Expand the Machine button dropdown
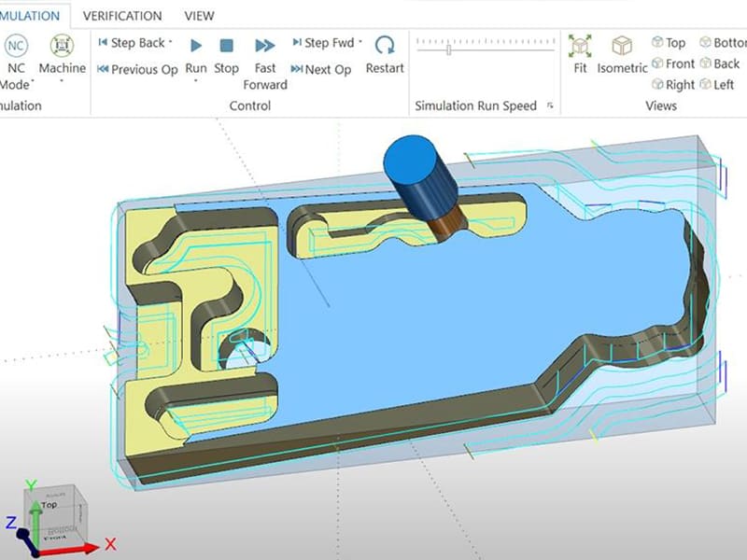The width and height of the screenshot is (747, 560). coord(62,81)
